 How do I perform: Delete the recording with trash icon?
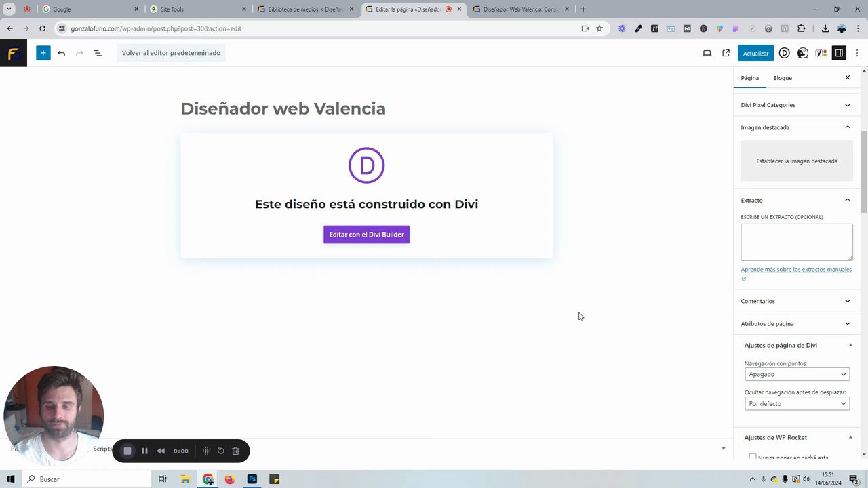tap(236, 451)
